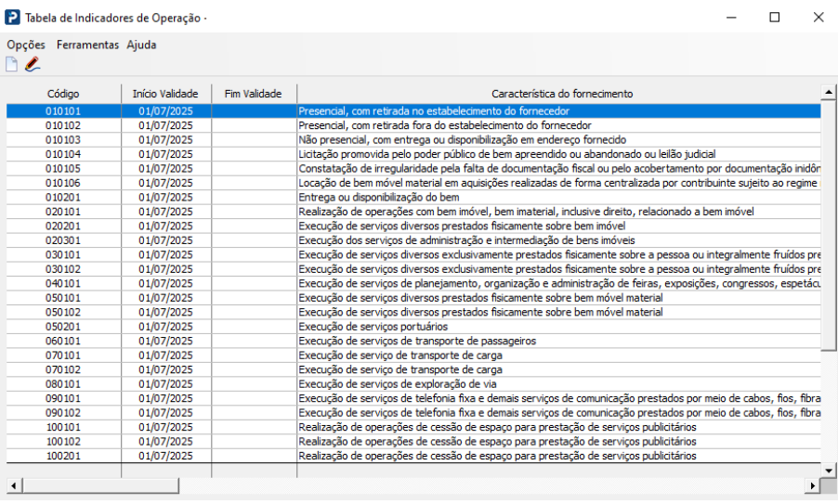Image resolution: width=838 pixels, height=504 pixels.
Task: Select code cell 030101
Action: pos(63,255)
